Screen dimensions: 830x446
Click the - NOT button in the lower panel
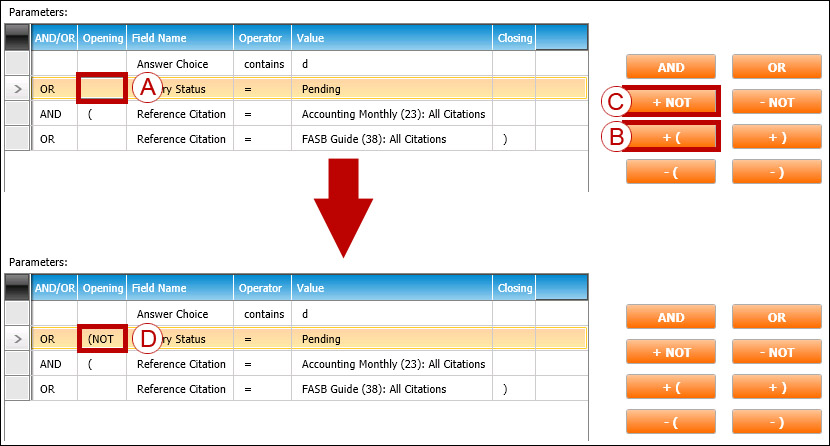(776, 352)
